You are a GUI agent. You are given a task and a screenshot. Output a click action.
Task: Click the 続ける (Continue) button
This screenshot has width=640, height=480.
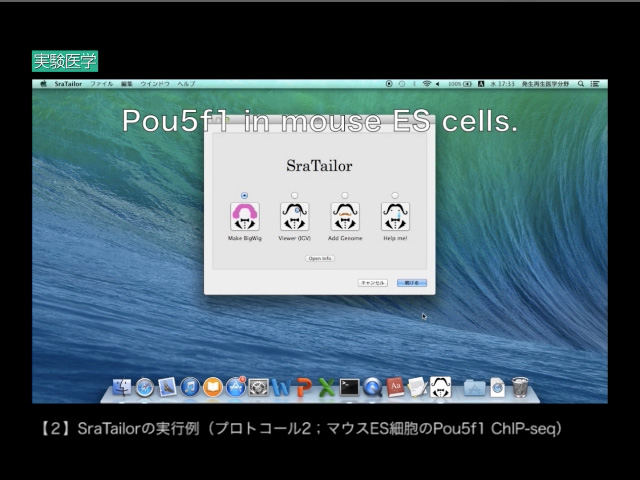pos(411,283)
